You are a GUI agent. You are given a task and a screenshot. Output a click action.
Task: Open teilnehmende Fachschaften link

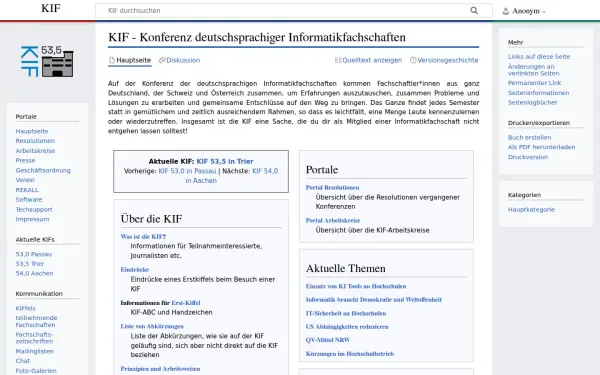click(x=36, y=321)
